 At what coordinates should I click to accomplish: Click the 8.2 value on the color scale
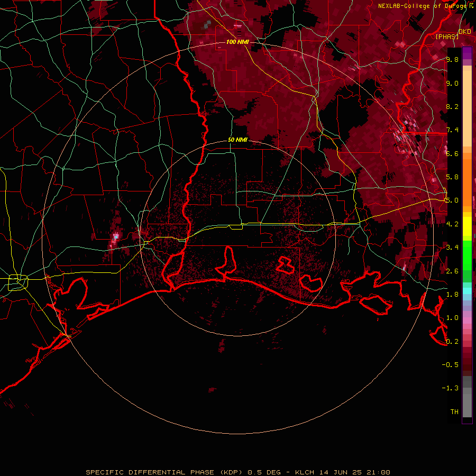coord(452,106)
